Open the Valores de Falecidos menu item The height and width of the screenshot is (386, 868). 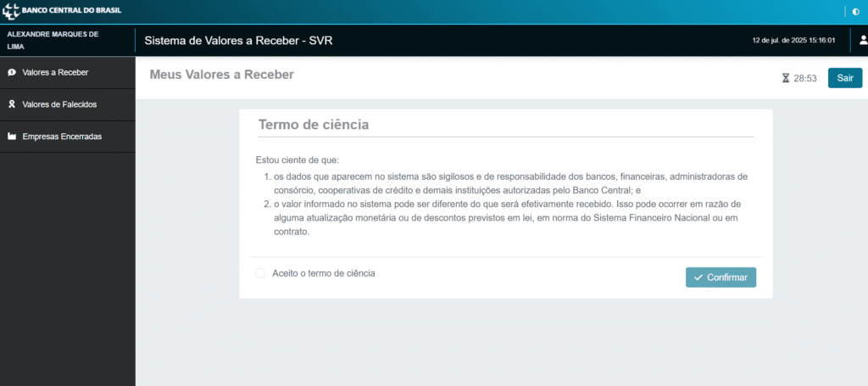59,105
